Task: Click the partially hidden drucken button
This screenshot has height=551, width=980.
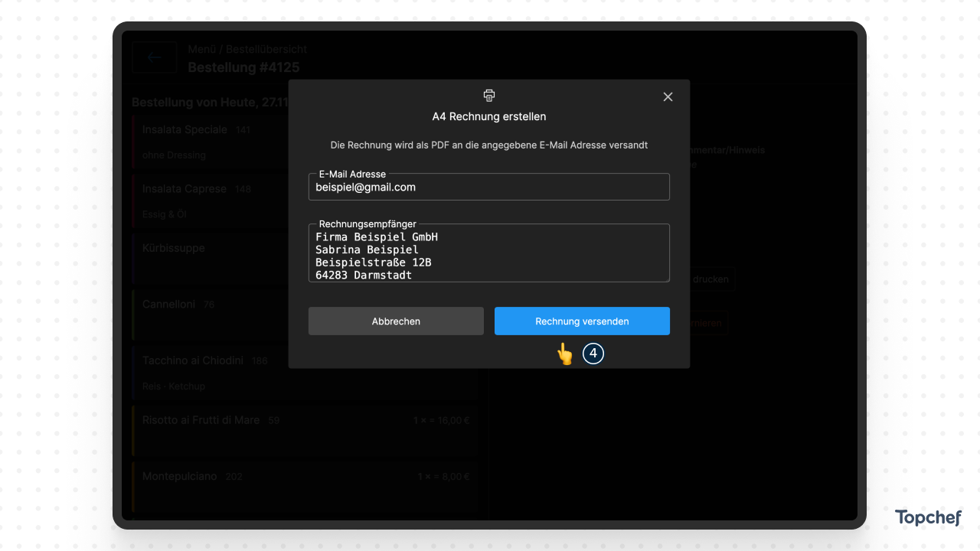Action: tap(712, 279)
